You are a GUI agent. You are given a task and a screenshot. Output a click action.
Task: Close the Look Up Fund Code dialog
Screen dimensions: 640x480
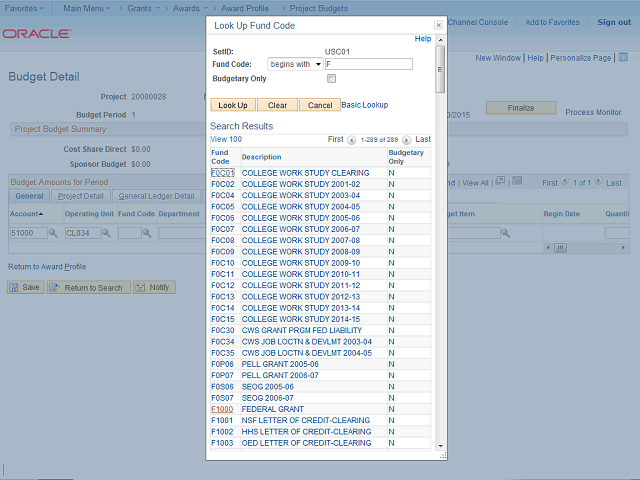coord(438,25)
